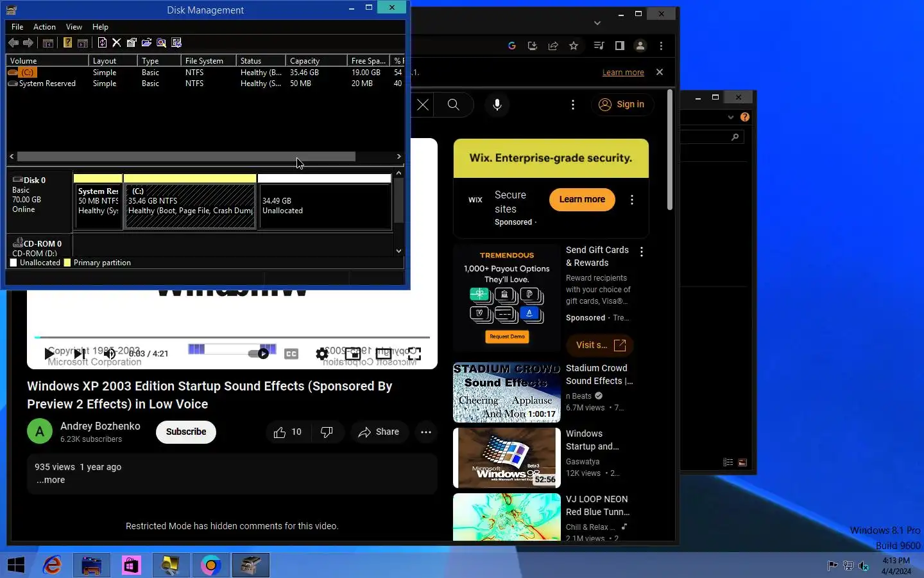The height and width of the screenshot is (578, 924).
Task: Skip to next video button
Action: tap(79, 353)
